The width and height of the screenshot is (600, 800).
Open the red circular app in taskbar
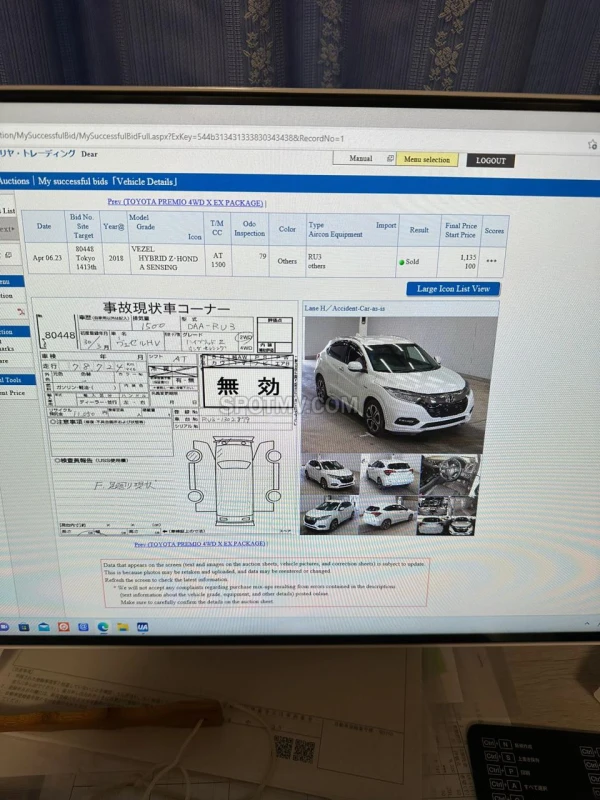coord(63,627)
